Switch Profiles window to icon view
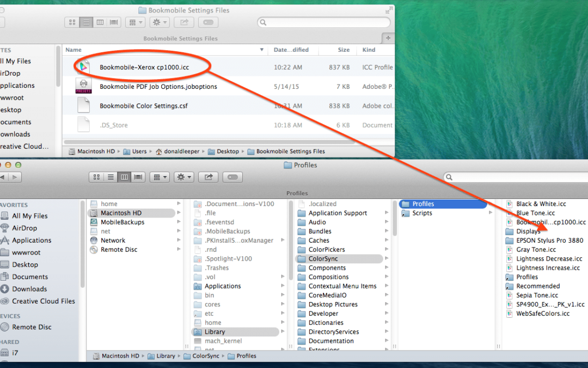 [x=96, y=177]
